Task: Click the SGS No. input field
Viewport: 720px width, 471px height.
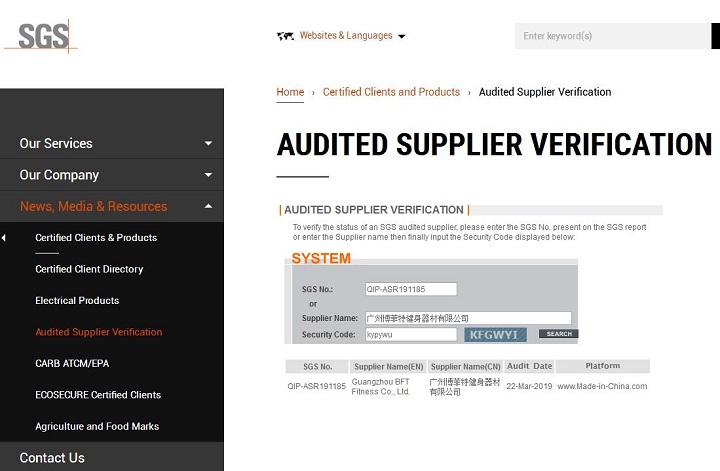Action: (x=410, y=289)
